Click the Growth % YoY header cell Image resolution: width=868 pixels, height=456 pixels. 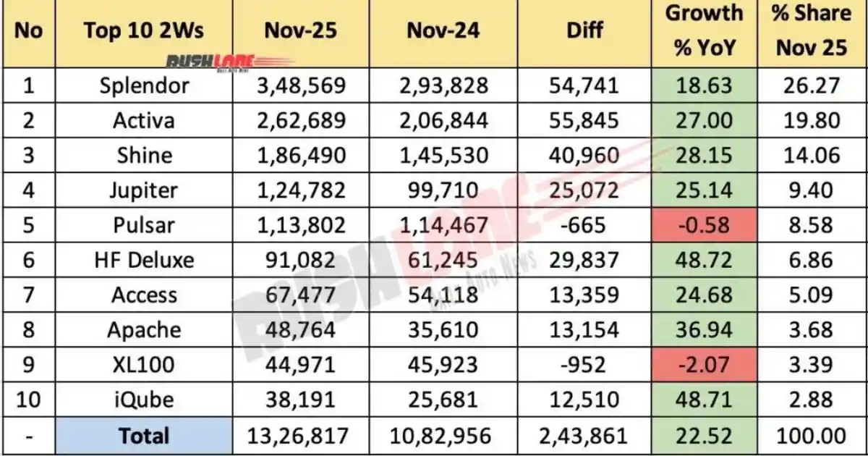pyautogui.click(x=705, y=31)
